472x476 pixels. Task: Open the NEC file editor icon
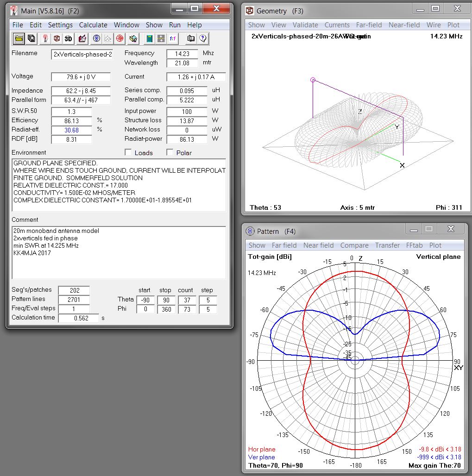coord(82,39)
